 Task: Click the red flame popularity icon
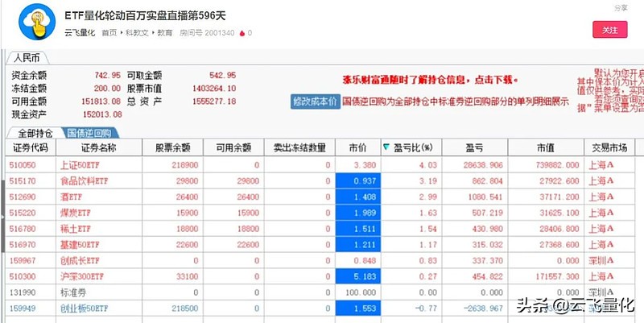pyautogui.click(x=242, y=33)
